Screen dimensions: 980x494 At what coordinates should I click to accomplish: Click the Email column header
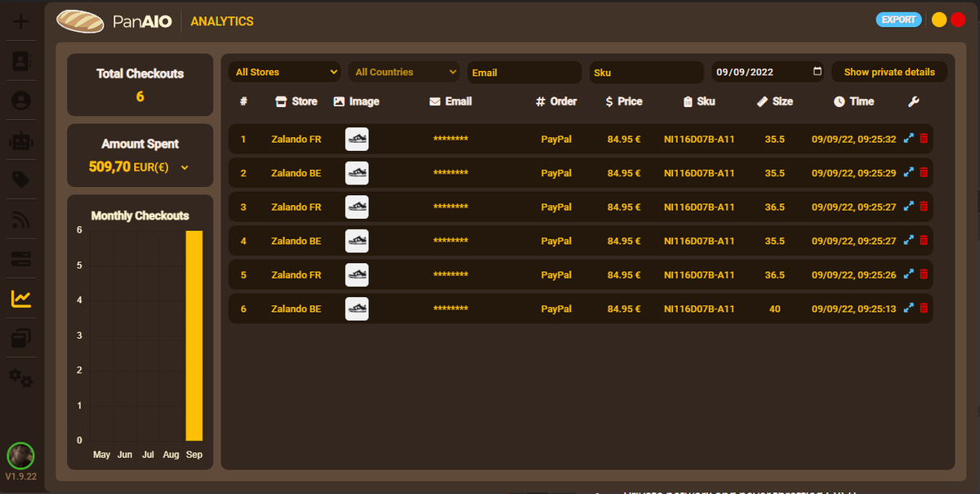pyautogui.click(x=451, y=101)
